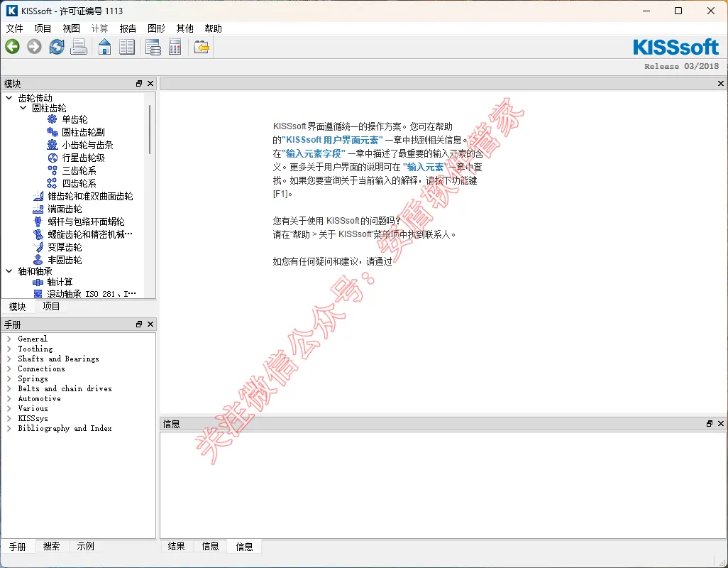Select the 小齿轮与齿条 icon
Screen dimensions: 728x568
53,145
